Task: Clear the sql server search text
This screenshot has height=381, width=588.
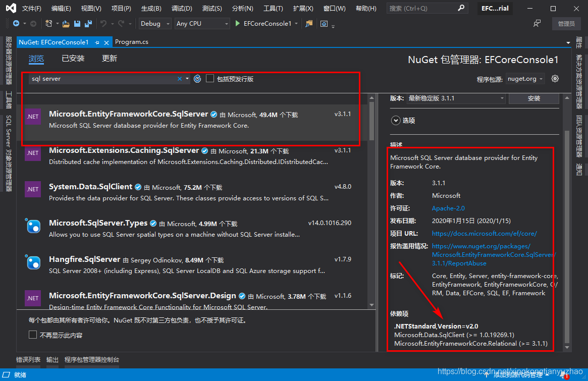Action: coord(180,79)
